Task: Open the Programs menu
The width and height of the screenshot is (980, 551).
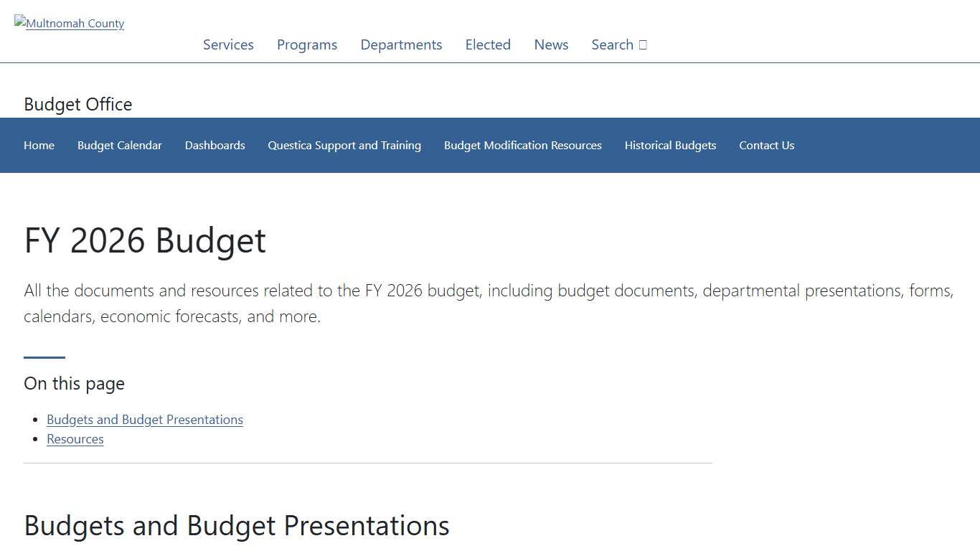Action: (x=306, y=44)
